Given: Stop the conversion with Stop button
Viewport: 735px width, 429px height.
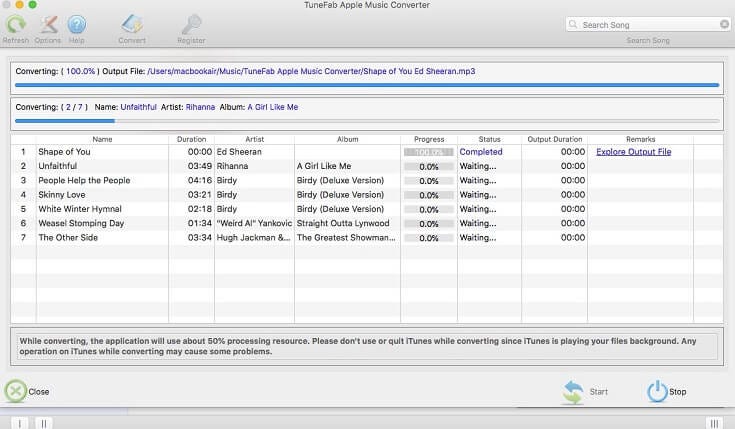Looking at the screenshot, I should 667,391.
